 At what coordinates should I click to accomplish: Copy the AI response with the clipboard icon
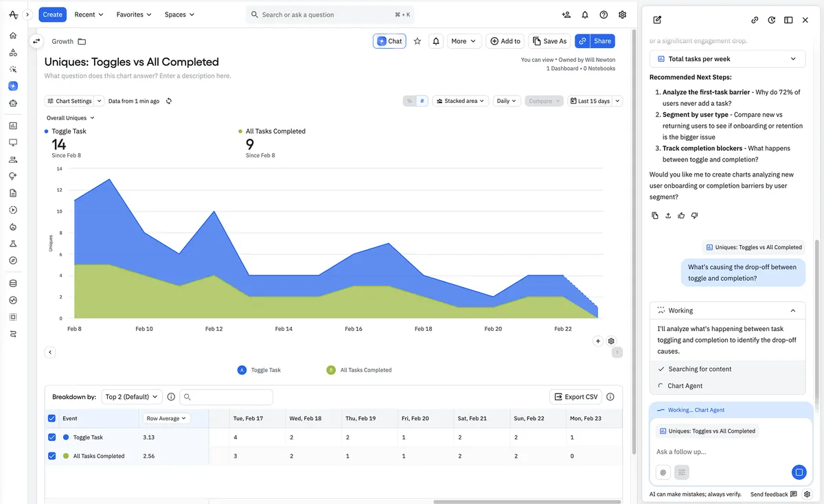point(654,215)
